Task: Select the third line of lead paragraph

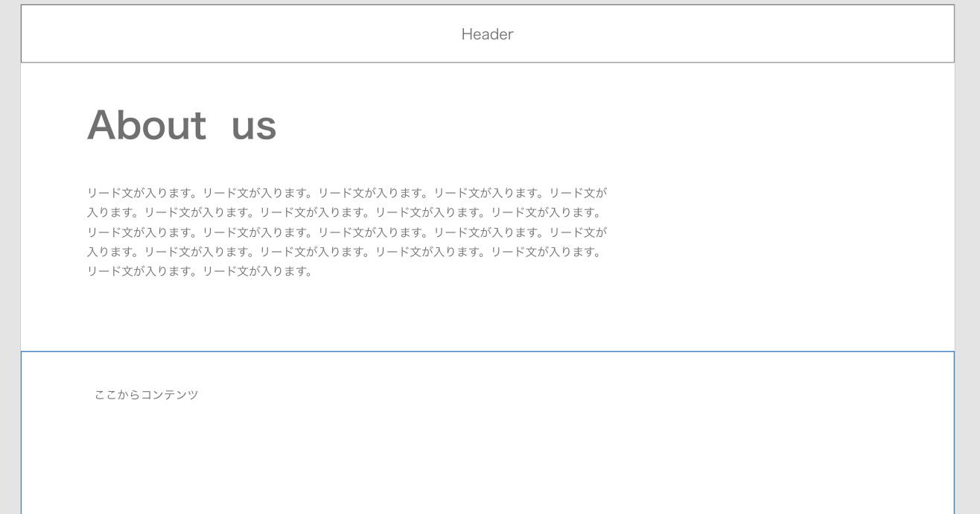Action: (347, 232)
